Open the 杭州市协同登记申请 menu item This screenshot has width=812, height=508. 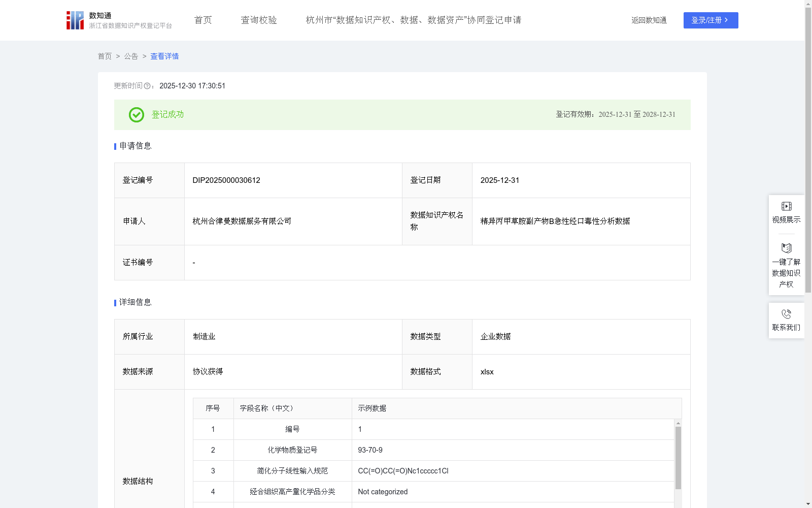(x=414, y=20)
